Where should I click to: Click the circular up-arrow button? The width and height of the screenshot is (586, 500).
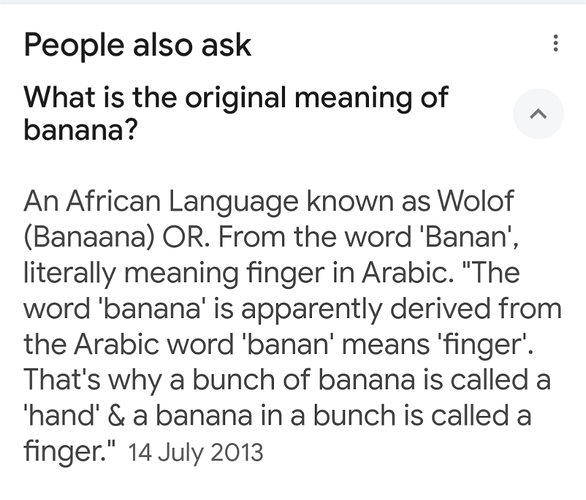538,114
